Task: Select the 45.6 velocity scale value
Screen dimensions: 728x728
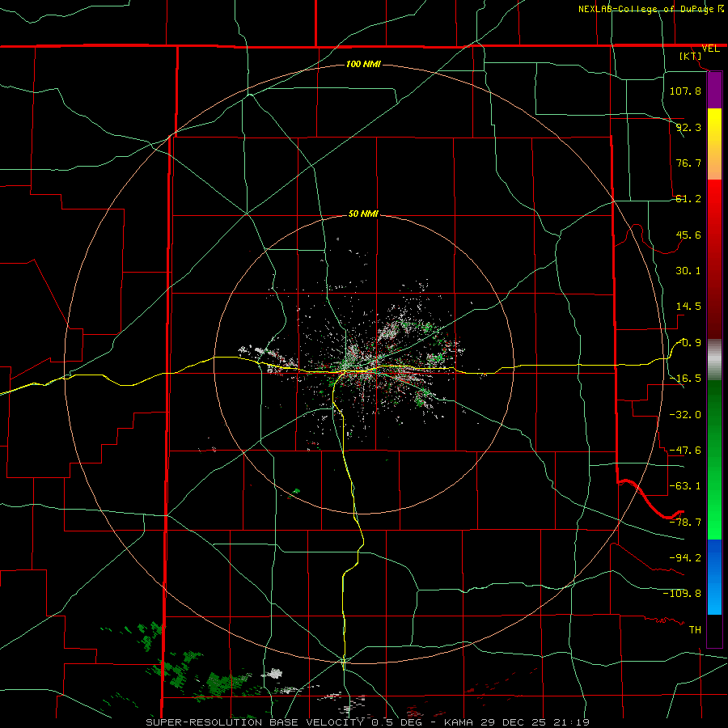Action: 688,235
